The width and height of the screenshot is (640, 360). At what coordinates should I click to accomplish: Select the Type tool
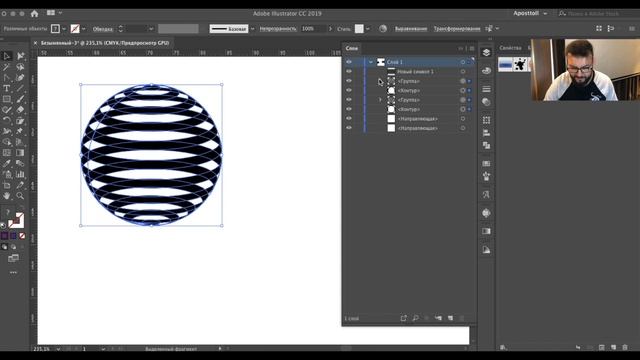click(x=7, y=88)
